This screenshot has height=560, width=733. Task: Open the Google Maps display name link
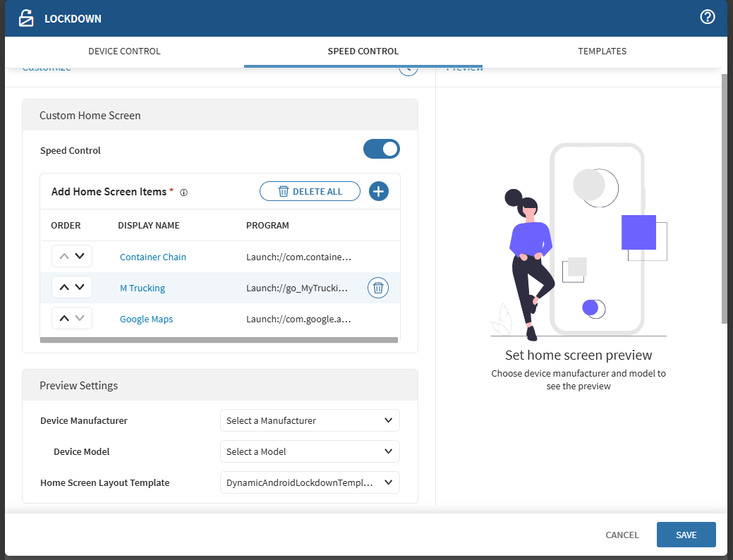tap(146, 319)
